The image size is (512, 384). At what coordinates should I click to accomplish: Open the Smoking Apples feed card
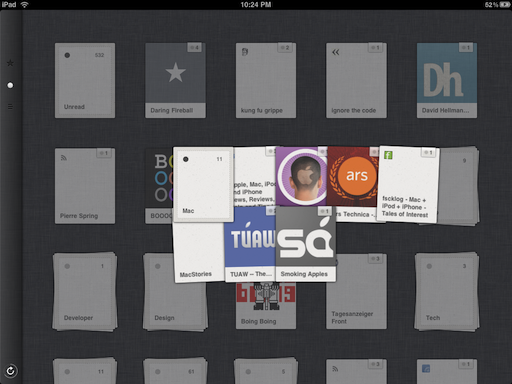(x=306, y=244)
